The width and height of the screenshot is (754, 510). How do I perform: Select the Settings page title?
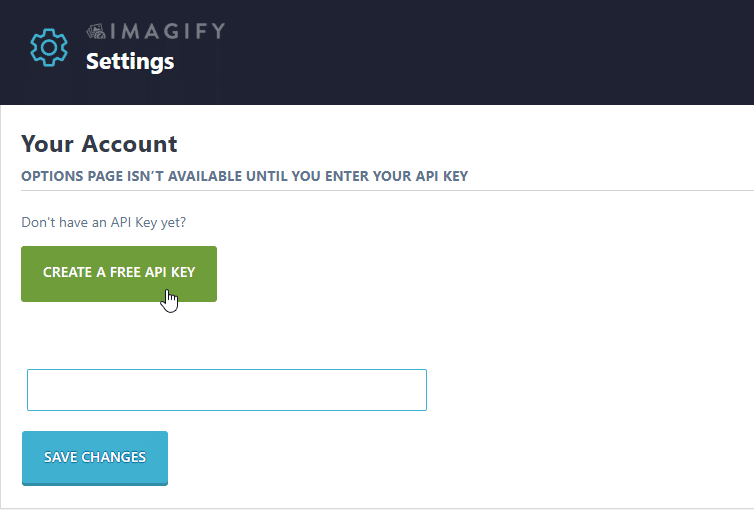coord(130,62)
